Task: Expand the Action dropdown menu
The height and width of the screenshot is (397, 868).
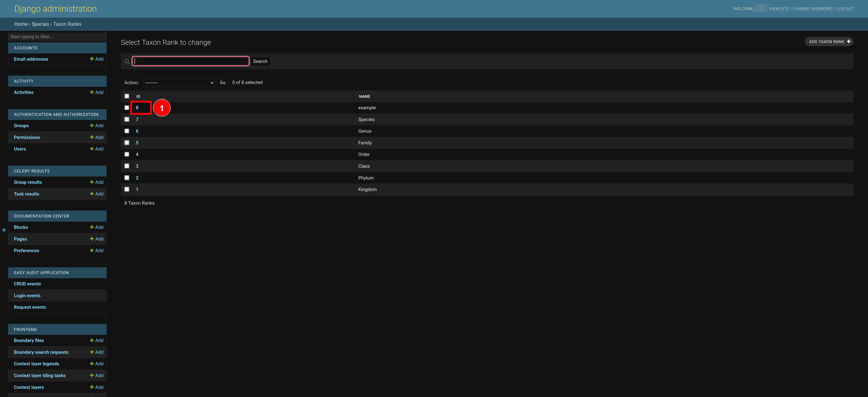Action: click(x=178, y=82)
